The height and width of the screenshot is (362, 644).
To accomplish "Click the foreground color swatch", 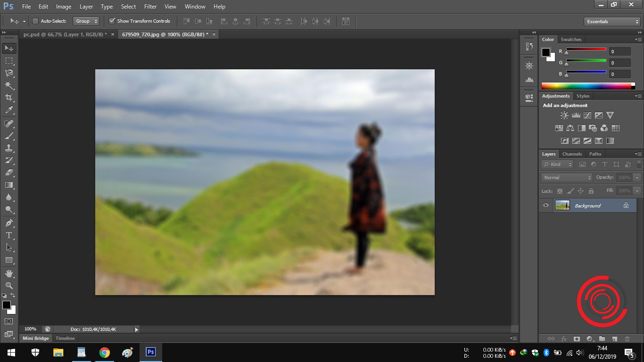I will (x=7, y=306).
